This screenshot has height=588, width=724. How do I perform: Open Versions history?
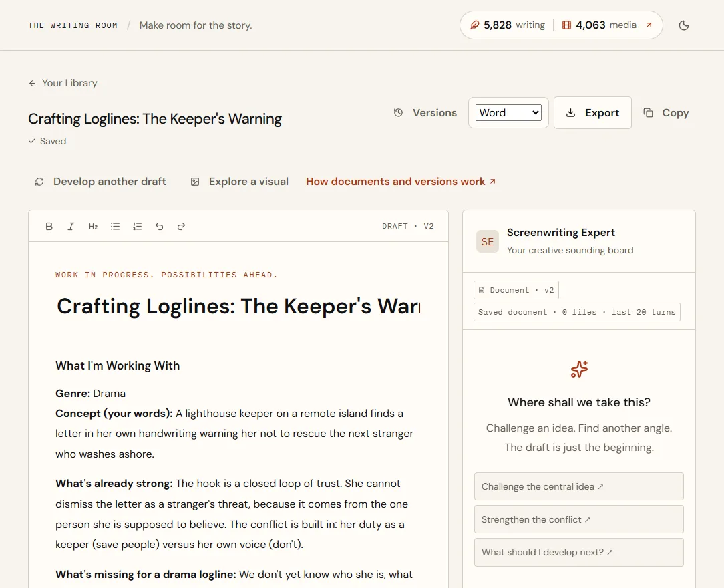click(425, 113)
